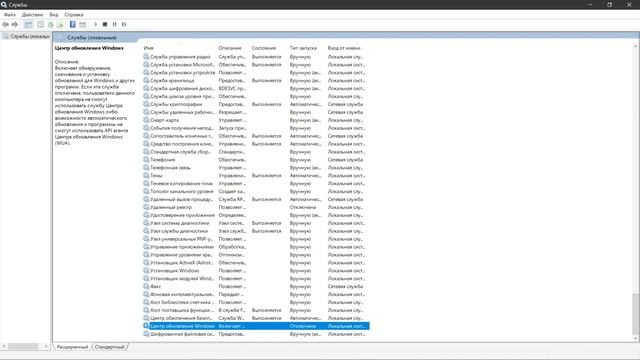Select Служба хранилища service row
640x360 pixels.
click(256, 80)
